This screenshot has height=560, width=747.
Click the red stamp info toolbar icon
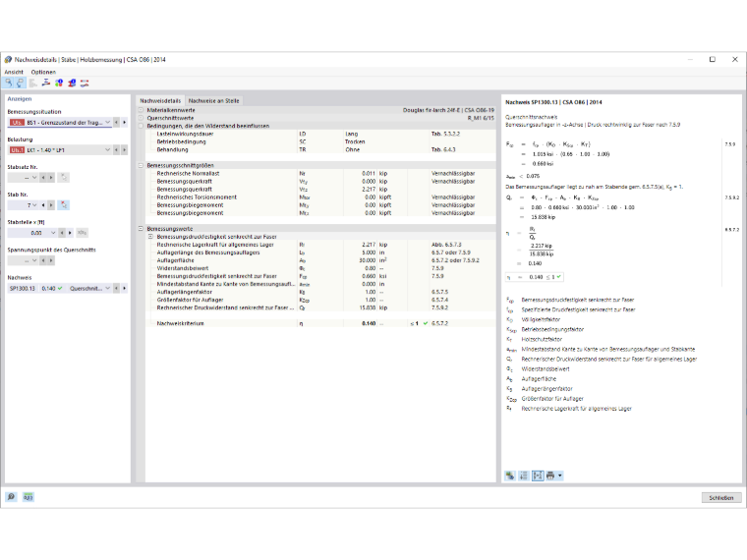click(72, 83)
